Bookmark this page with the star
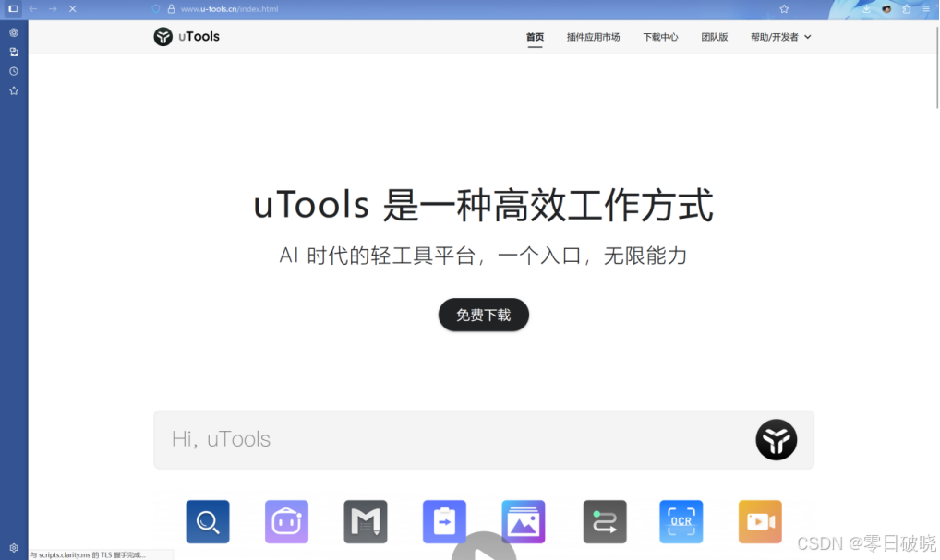This screenshot has width=940, height=560. coord(784,9)
